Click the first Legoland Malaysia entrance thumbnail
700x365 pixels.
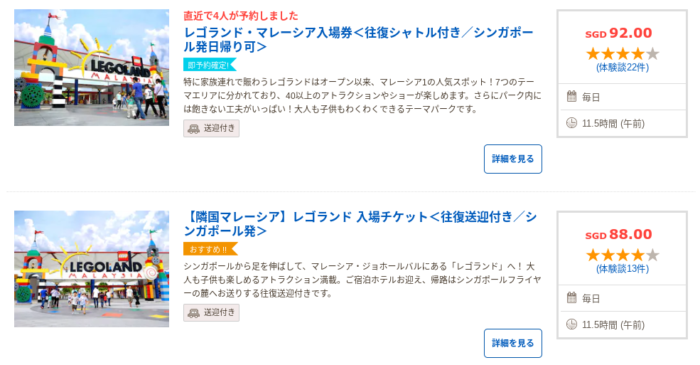(92, 67)
